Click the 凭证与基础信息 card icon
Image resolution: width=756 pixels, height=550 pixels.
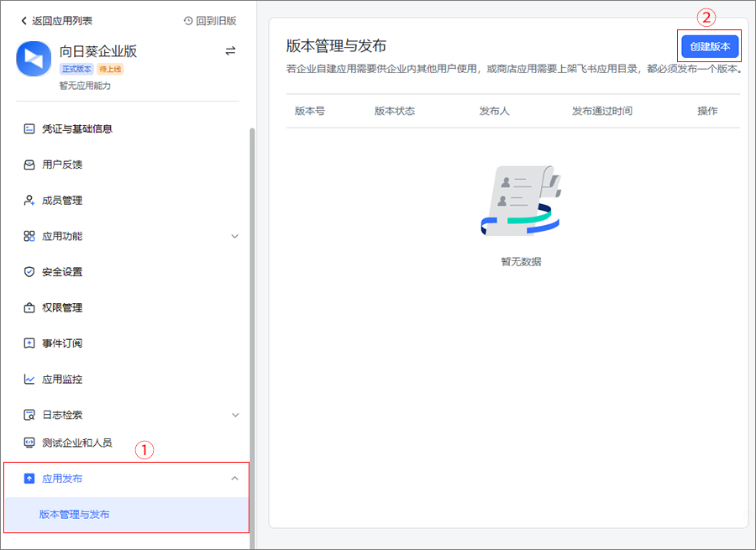click(29, 129)
